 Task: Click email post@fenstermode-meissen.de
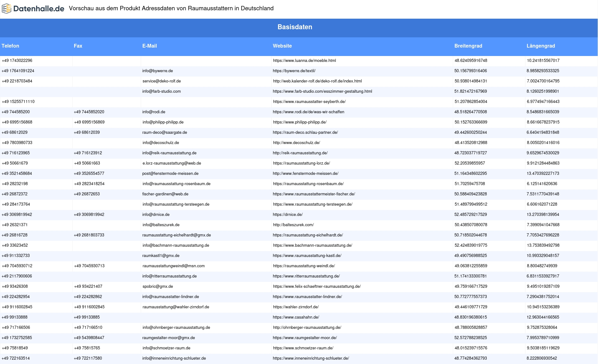click(170, 174)
